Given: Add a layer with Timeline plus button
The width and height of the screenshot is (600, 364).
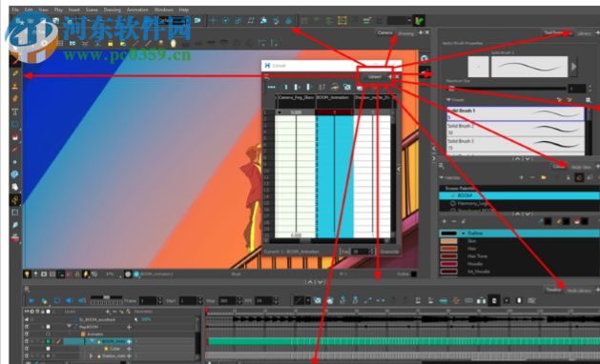Looking at the screenshot, I should 108,312.
